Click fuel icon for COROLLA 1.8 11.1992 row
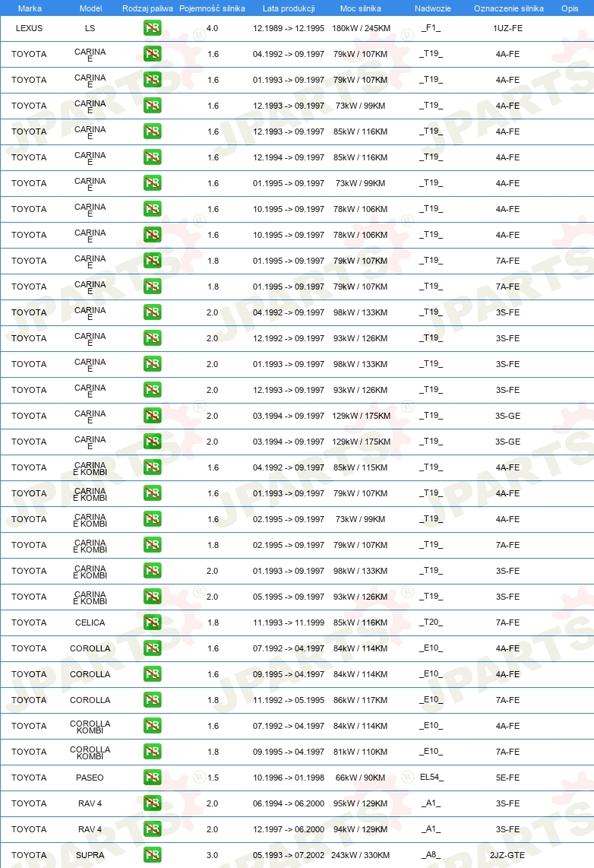This screenshot has height=868, width=594. (x=152, y=700)
